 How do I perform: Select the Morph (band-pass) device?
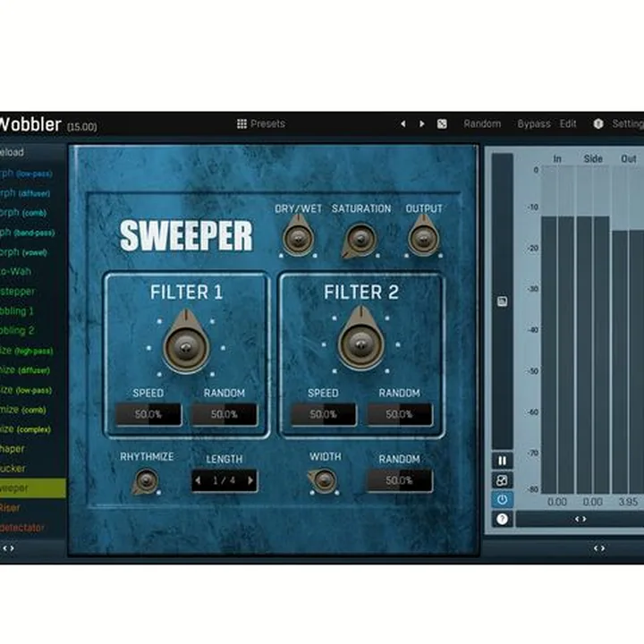[x=33, y=233]
